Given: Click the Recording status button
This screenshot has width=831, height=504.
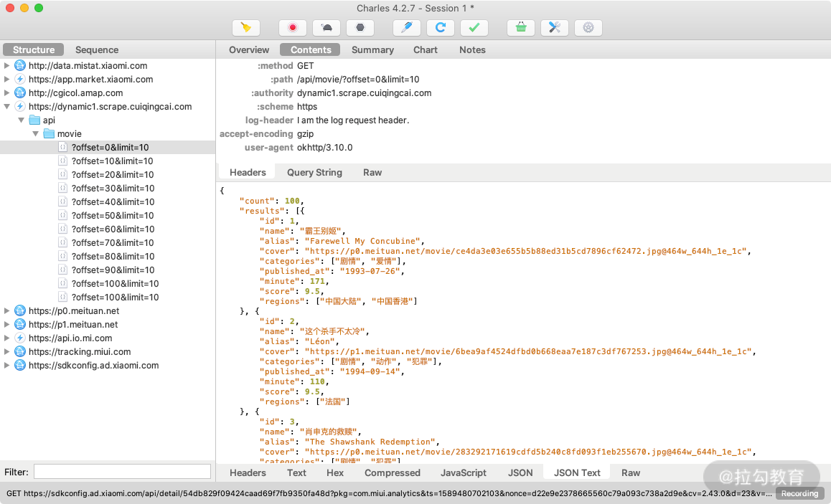Looking at the screenshot, I should click(x=799, y=494).
